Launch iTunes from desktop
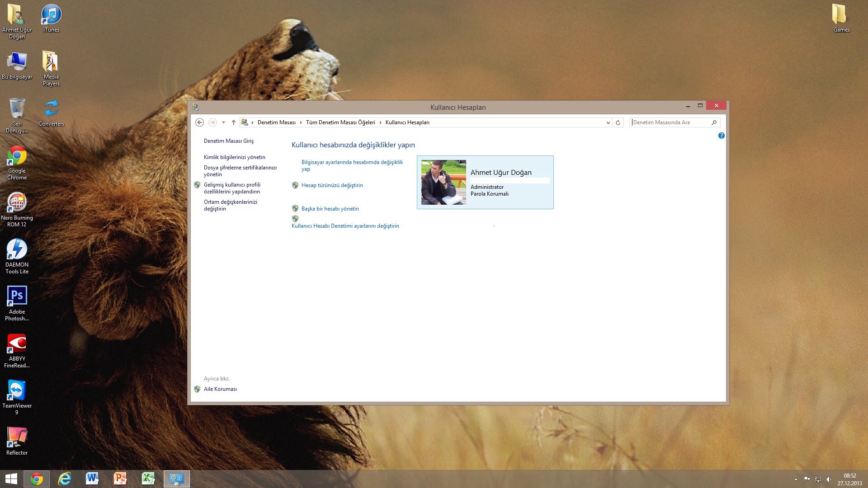The height and width of the screenshot is (488, 868). (51, 14)
